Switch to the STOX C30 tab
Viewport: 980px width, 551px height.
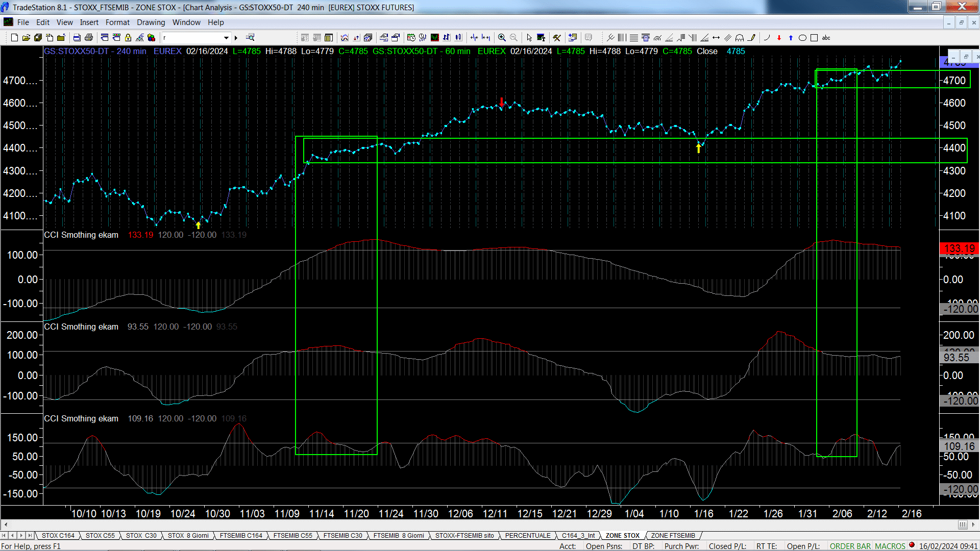(141, 535)
